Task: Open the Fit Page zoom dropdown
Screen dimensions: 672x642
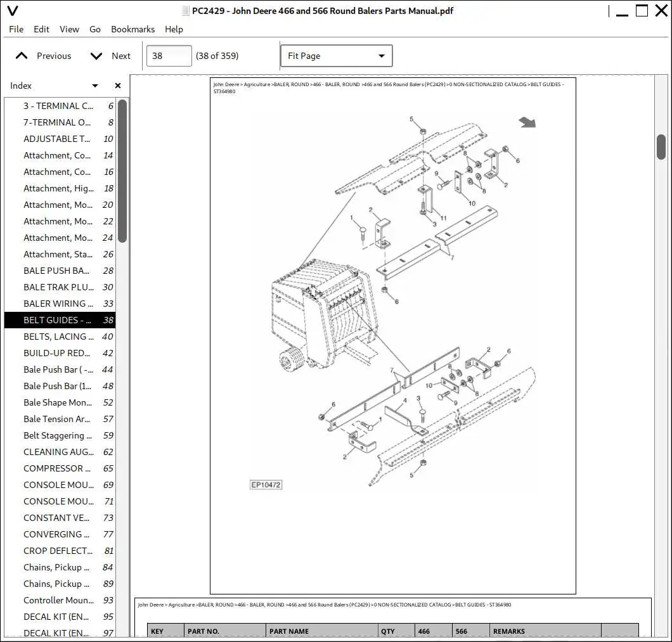Action: (337, 56)
